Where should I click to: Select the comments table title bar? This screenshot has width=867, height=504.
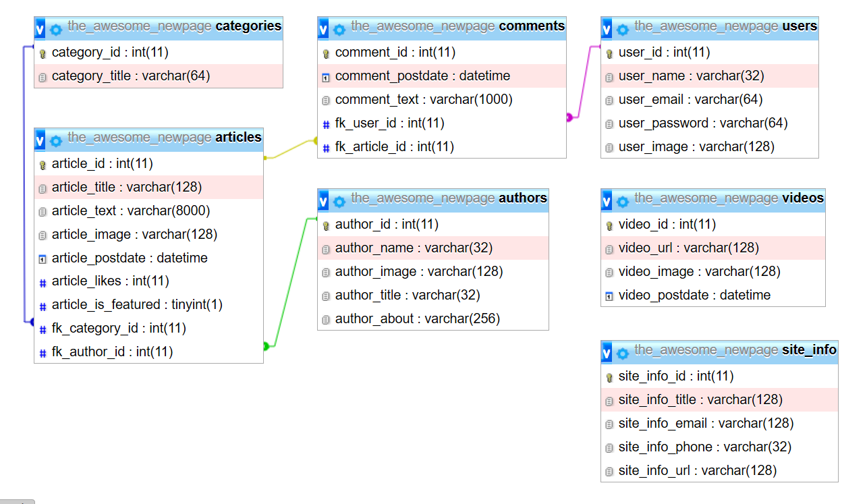[442, 28]
